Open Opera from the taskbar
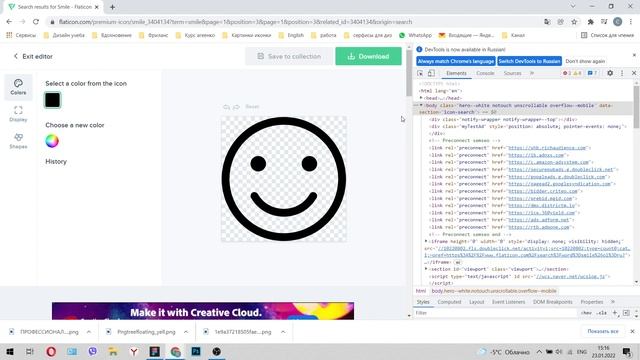 pos(51,351)
